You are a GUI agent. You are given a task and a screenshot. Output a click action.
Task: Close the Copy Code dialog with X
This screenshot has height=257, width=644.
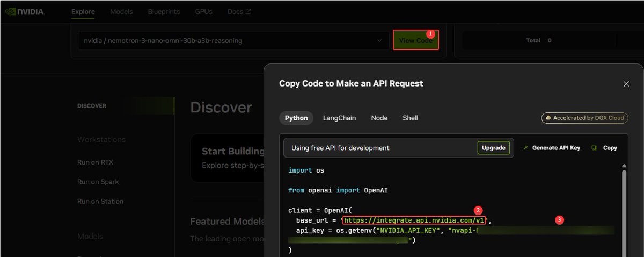626,84
